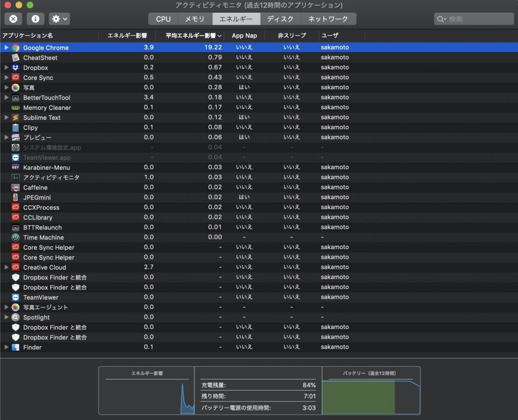Viewport: 518px width, 420px height.
Task: Expand the Core Sync process group
Action: (x=6, y=78)
